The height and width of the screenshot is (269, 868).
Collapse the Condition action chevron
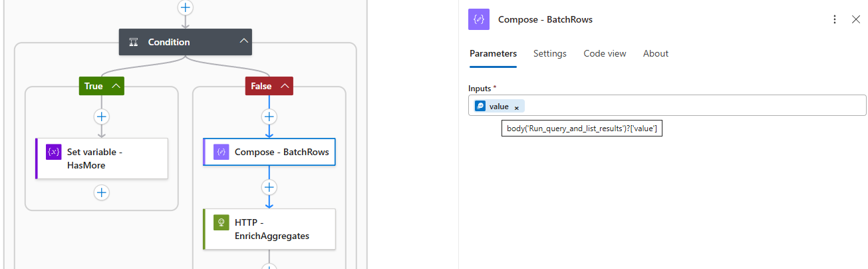point(243,41)
